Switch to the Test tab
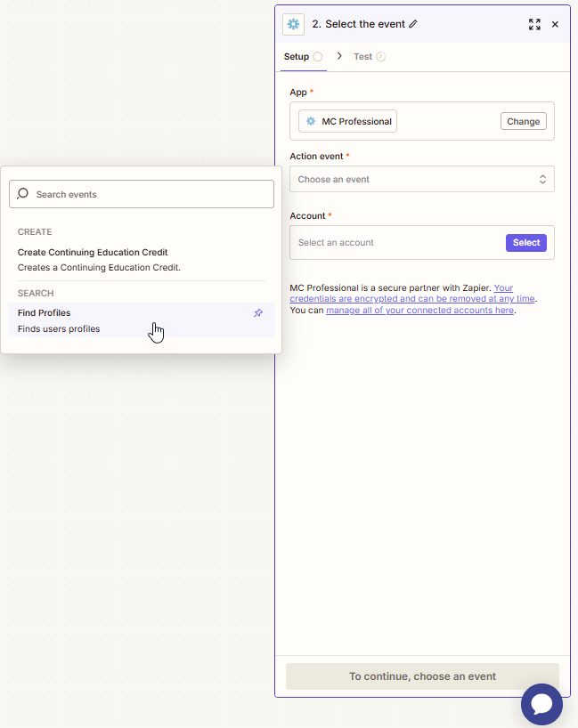This screenshot has width=578, height=728. pyautogui.click(x=370, y=57)
